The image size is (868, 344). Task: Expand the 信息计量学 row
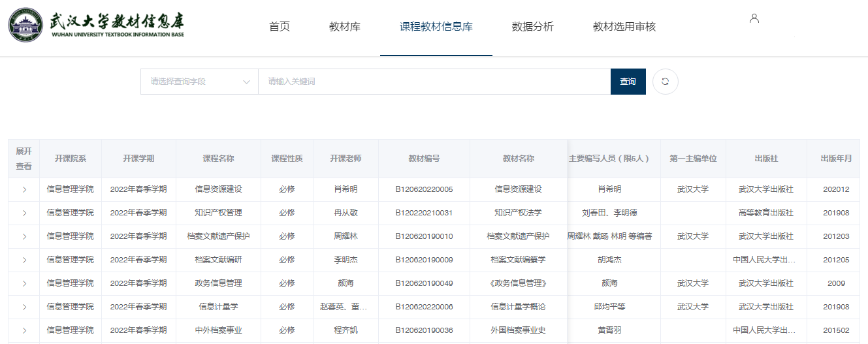click(24, 307)
